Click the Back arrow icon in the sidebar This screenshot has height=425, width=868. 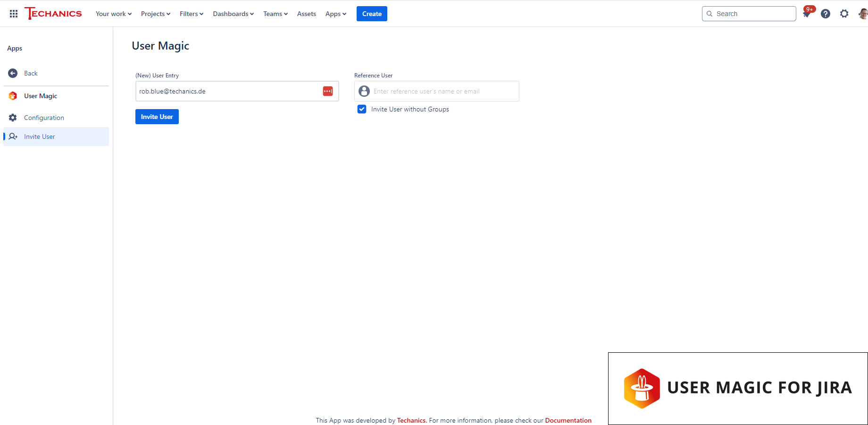point(13,73)
